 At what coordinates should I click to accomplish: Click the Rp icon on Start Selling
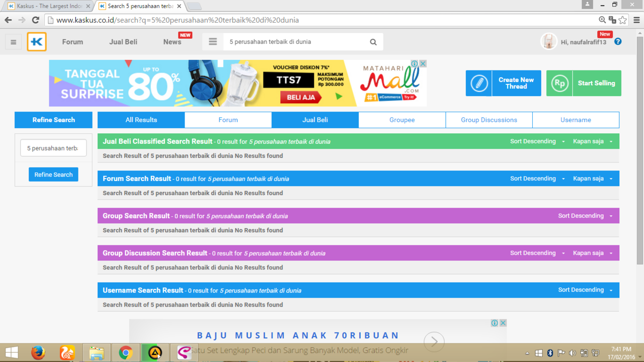click(559, 83)
